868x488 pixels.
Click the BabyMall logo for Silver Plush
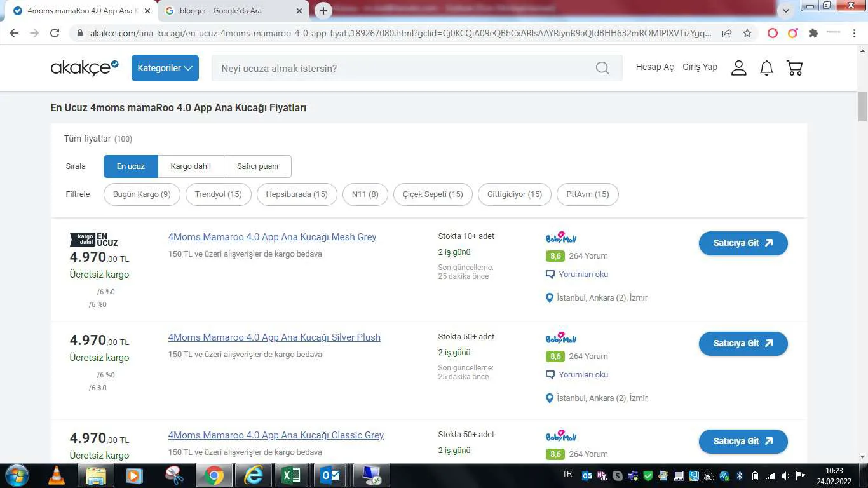click(561, 337)
